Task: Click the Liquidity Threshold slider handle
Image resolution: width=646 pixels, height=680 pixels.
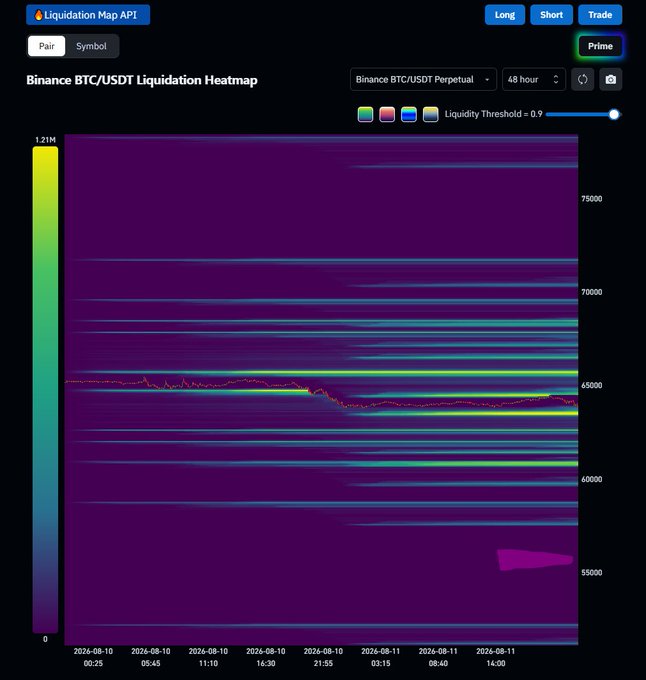Action: click(x=614, y=114)
